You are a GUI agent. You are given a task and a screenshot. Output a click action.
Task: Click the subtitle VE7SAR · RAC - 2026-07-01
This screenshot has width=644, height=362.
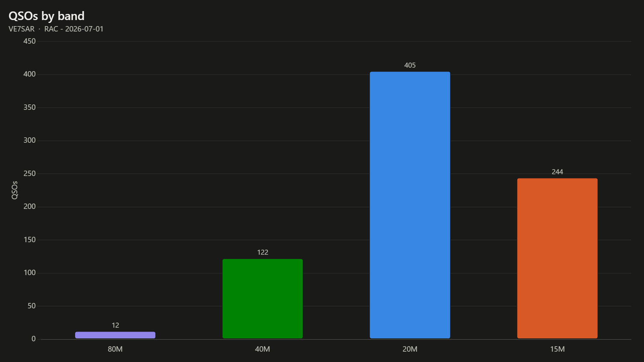pyautogui.click(x=56, y=29)
